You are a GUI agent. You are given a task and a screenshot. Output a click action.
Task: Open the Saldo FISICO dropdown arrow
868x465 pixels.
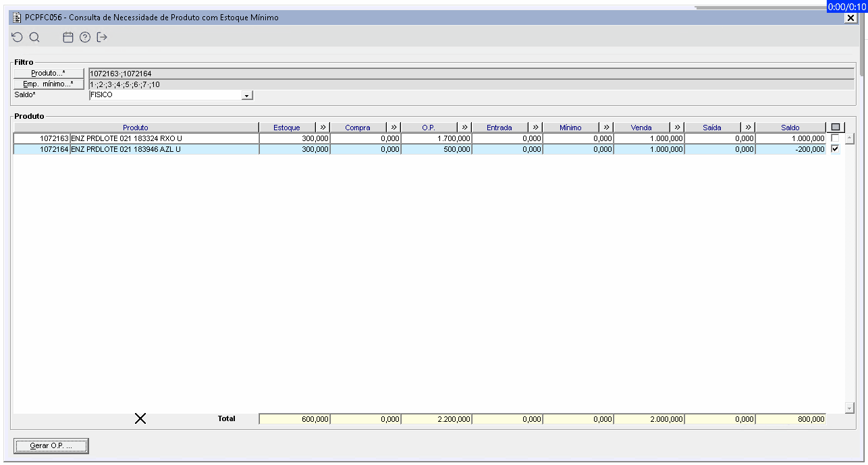click(247, 95)
